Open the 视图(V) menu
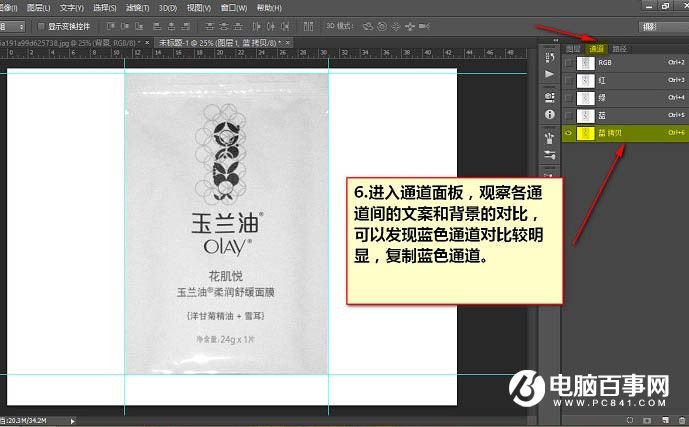This screenshot has height=427, width=689. (199, 8)
